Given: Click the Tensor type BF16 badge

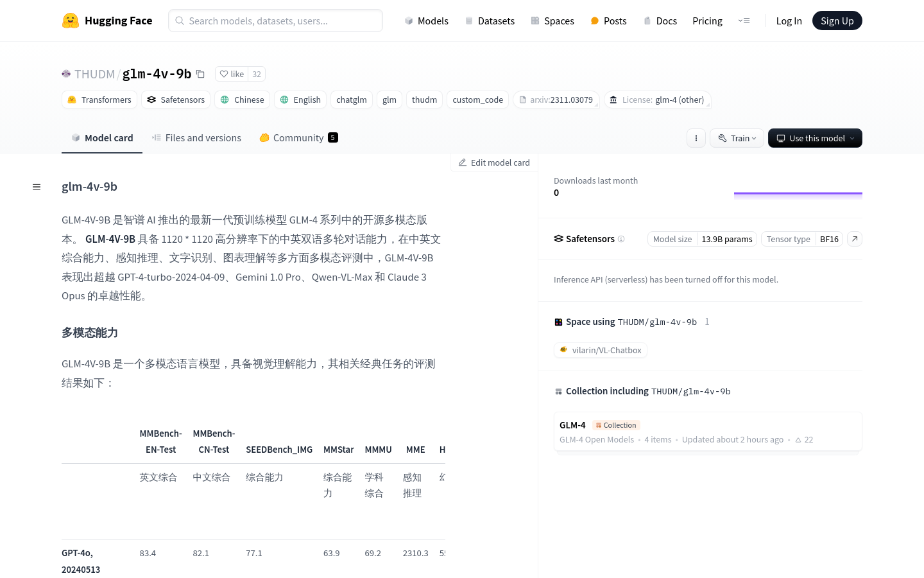Looking at the screenshot, I should 802,239.
